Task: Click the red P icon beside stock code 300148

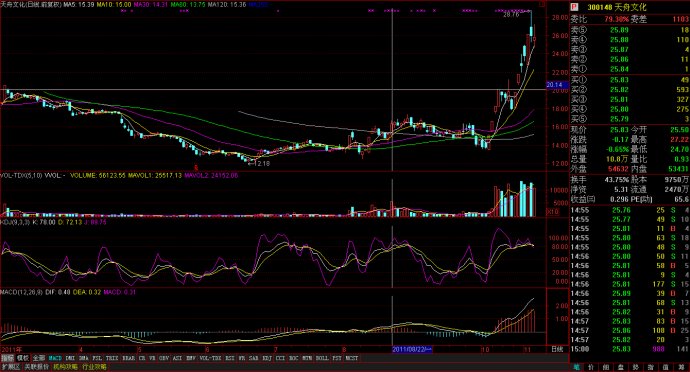Action: (x=574, y=7)
